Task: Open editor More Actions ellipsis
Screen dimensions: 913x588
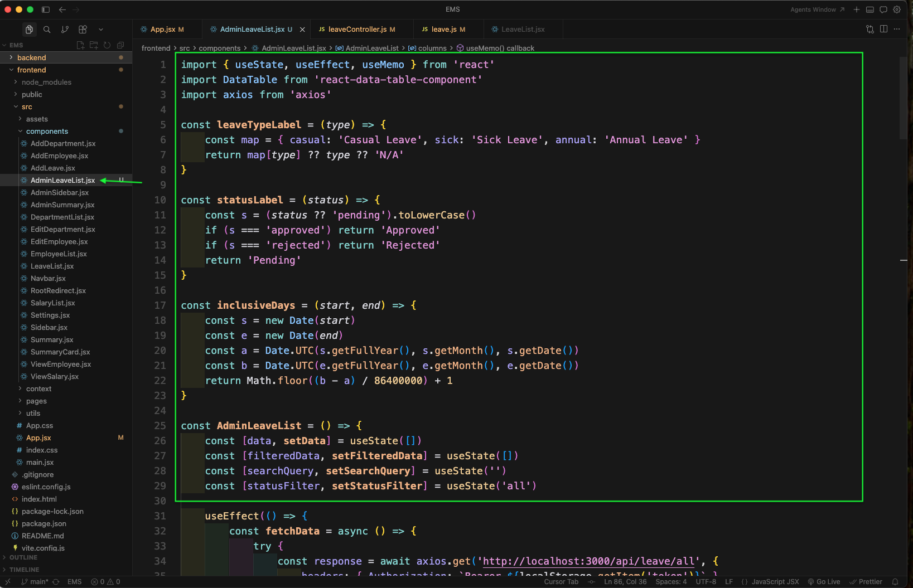Action: 897,29
